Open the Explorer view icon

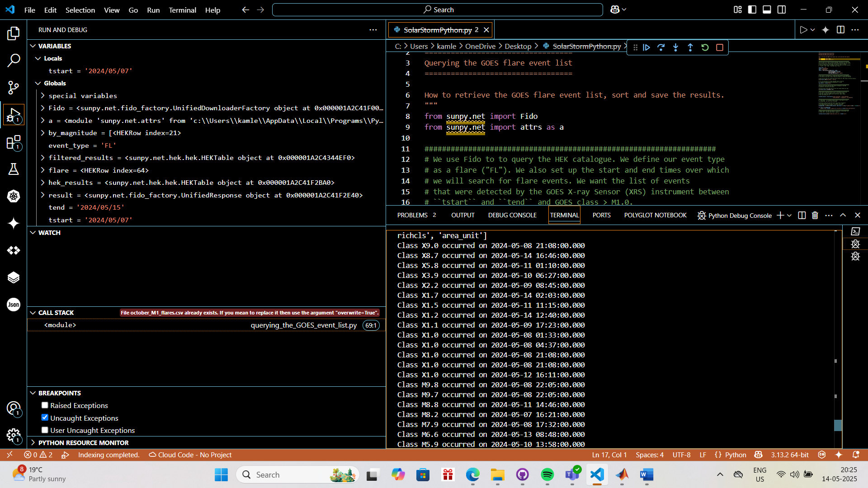14,33
